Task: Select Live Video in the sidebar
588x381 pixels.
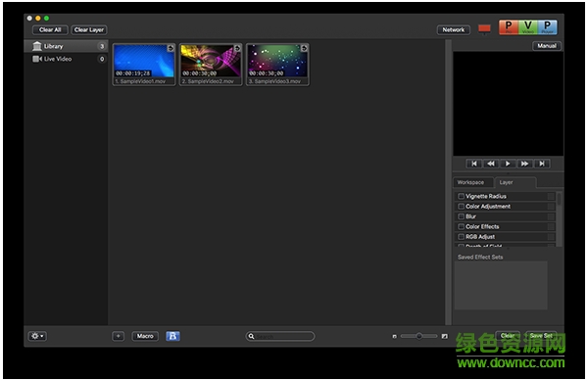Action: pos(66,59)
